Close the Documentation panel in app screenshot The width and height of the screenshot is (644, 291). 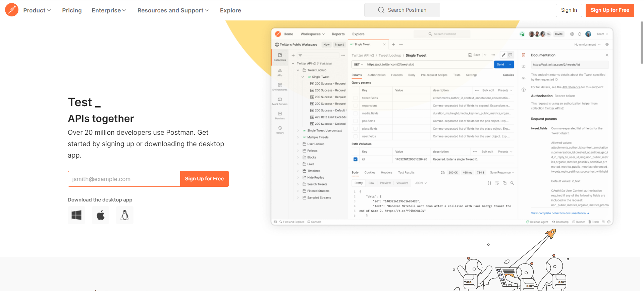(x=607, y=55)
